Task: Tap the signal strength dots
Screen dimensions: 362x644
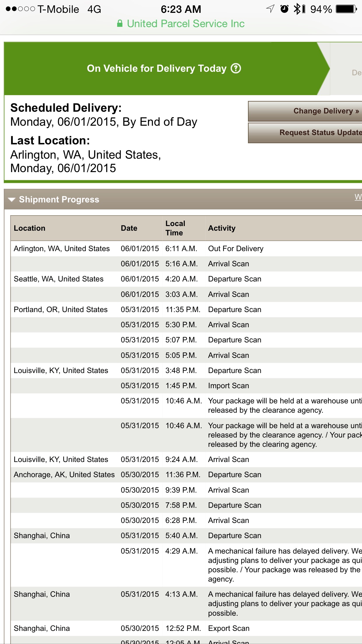Action: click(20, 9)
